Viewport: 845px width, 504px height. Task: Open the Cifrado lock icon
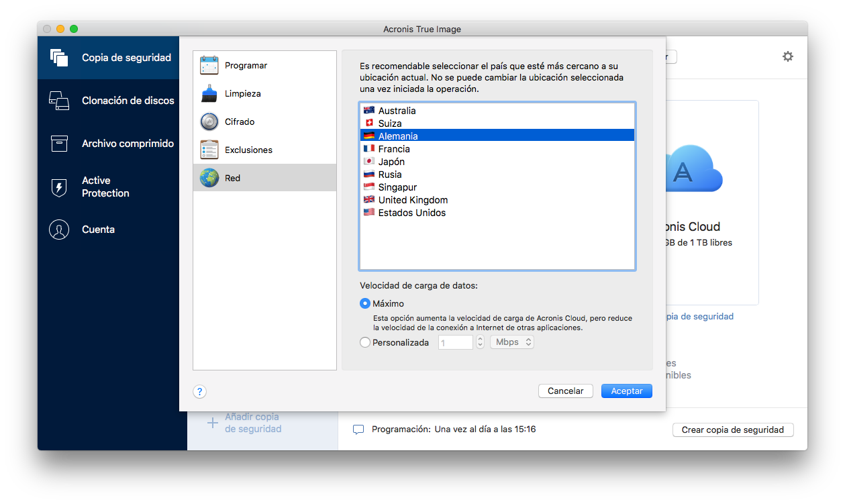(209, 122)
